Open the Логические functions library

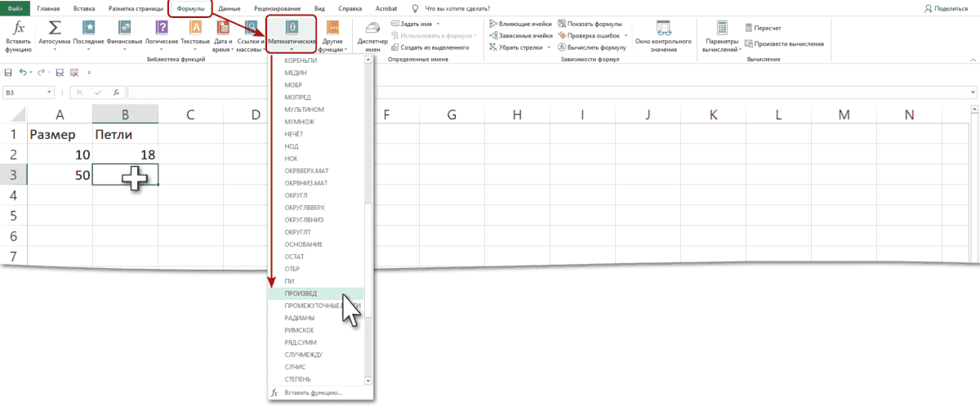click(x=161, y=34)
